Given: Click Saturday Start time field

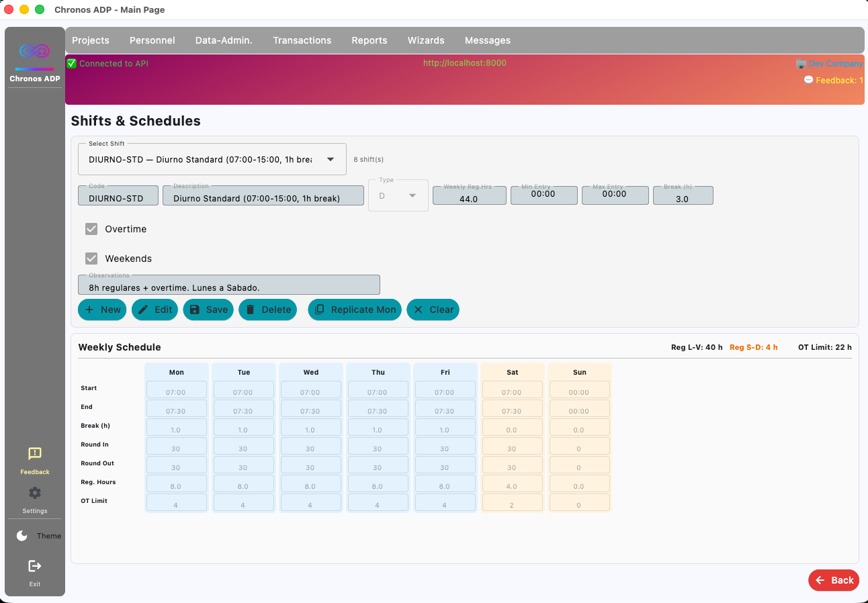Looking at the screenshot, I should pyautogui.click(x=512, y=390).
